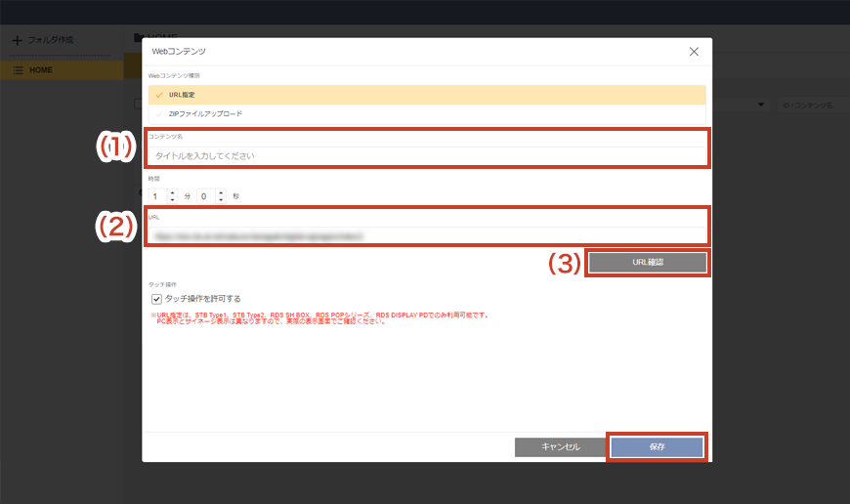This screenshot has width=850, height=504.
Task: Click the HOME folder icon in breadcrumb
Action: (138, 36)
